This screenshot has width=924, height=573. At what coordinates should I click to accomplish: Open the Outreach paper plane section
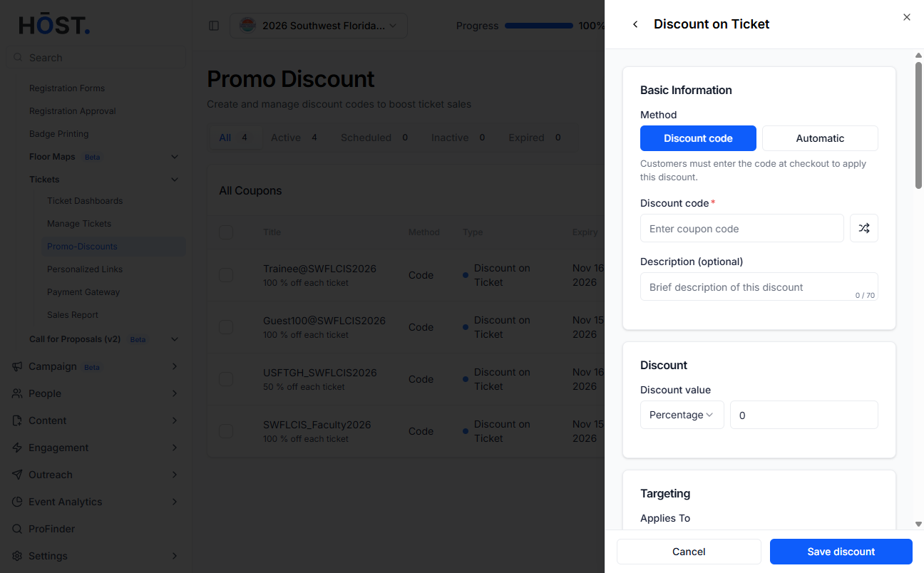click(x=95, y=475)
